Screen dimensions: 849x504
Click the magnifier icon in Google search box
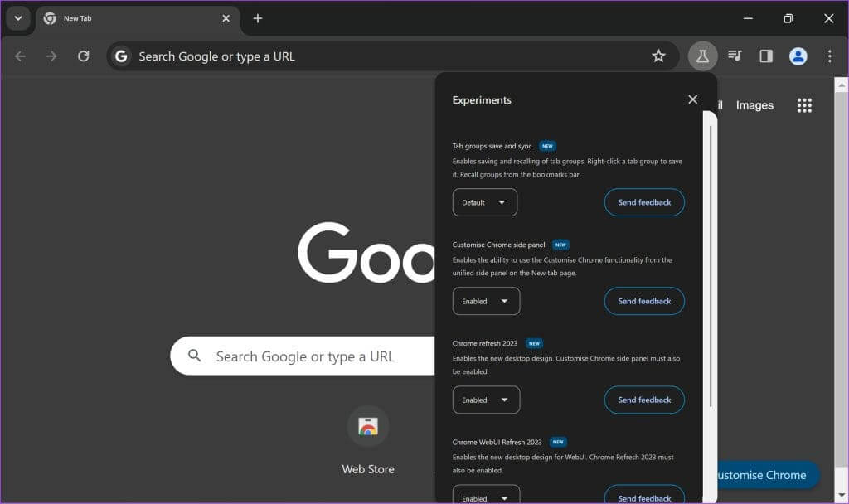(194, 356)
